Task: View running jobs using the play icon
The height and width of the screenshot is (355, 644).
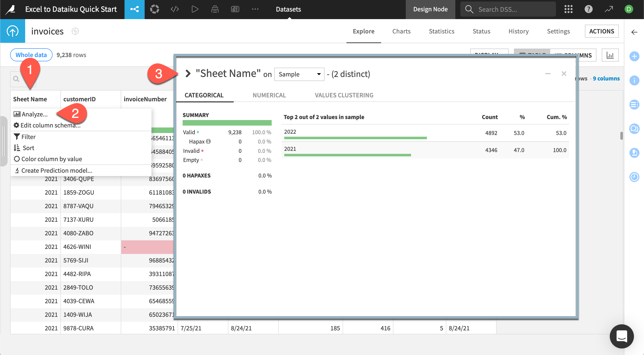Action: click(x=195, y=9)
